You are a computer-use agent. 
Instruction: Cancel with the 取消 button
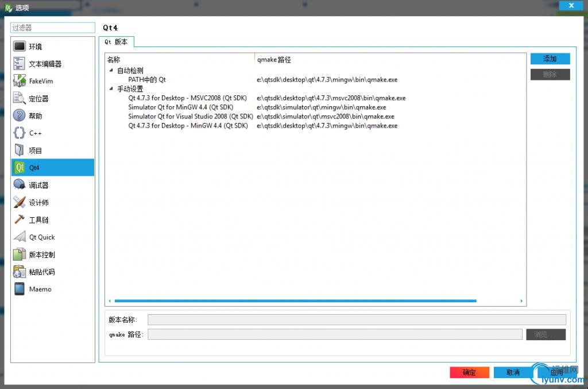513,372
